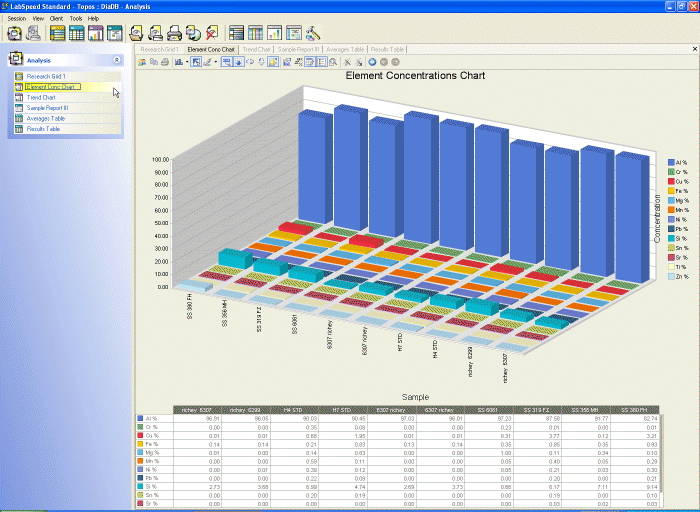The height and width of the screenshot is (512, 700).
Task: Open the hammer tools icon
Action: point(312,33)
